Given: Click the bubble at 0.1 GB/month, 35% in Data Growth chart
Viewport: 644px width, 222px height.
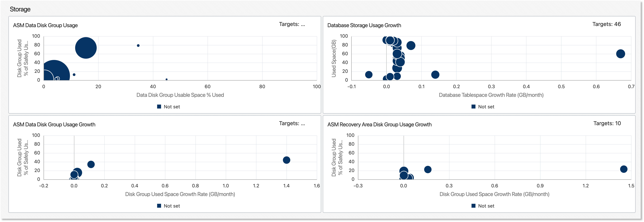Looking at the screenshot, I should [91, 164].
